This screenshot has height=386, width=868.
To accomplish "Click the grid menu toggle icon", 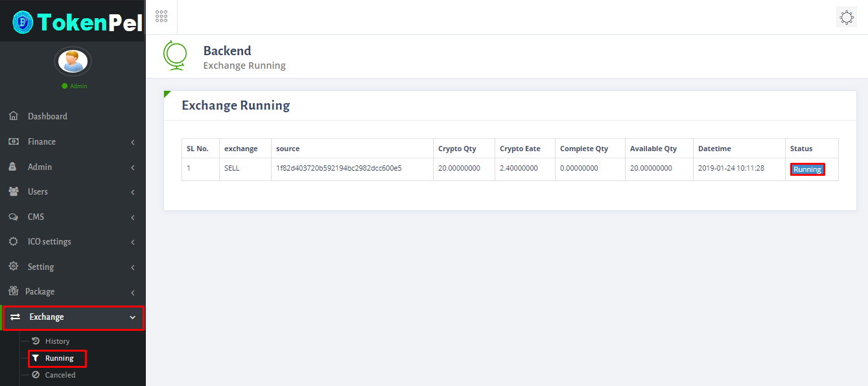I will pyautogui.click(x=161, y=17).
